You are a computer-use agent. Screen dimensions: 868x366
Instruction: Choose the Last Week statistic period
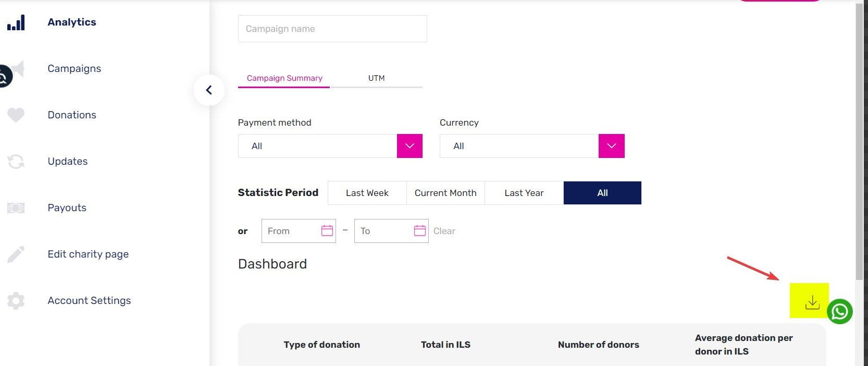pos(367,193)
